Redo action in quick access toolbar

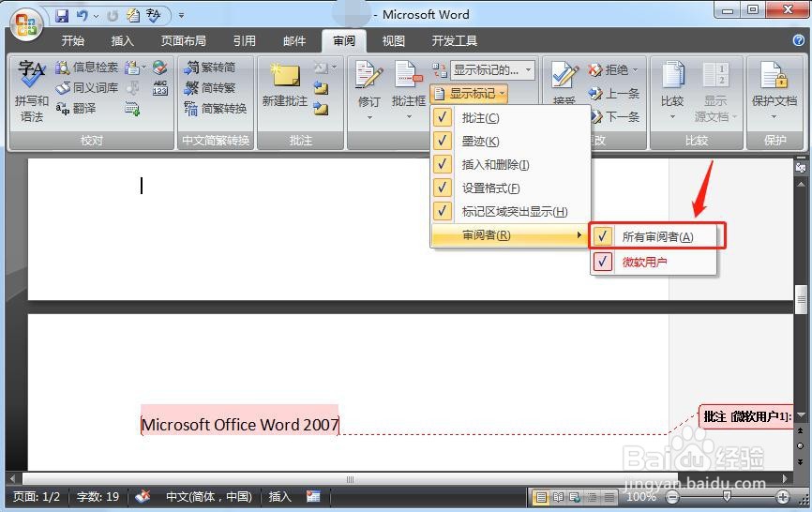[113, 16]
